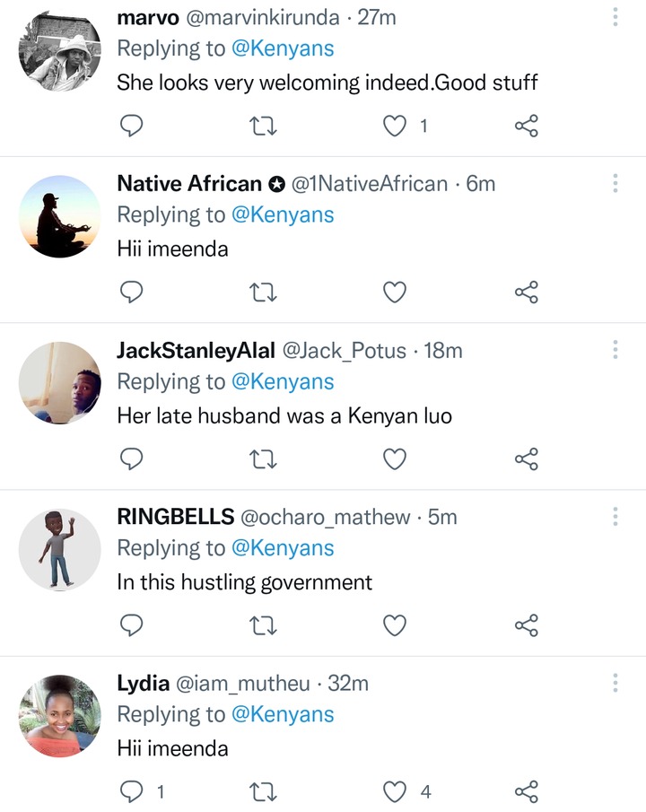Like marvo's tweet with 1 like
646x812 pixels.
[395, 126]
